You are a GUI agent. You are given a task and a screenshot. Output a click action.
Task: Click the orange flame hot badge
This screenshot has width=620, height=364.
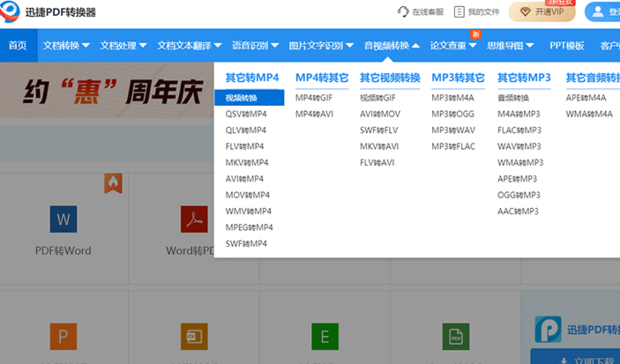click(x=113, y=183)
